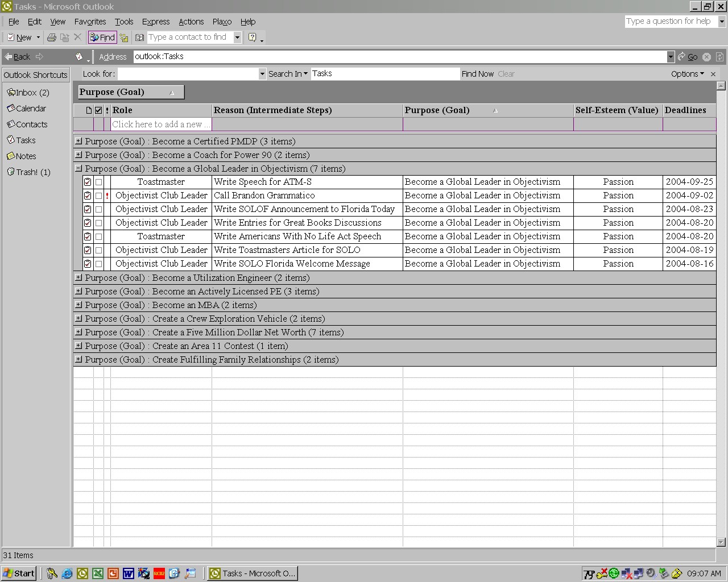The width and height of the screenshot is (728, 582).
Task: Click the Address field containing outlook:Tasks
Action: pyautogui.click(x=400, y=56)
